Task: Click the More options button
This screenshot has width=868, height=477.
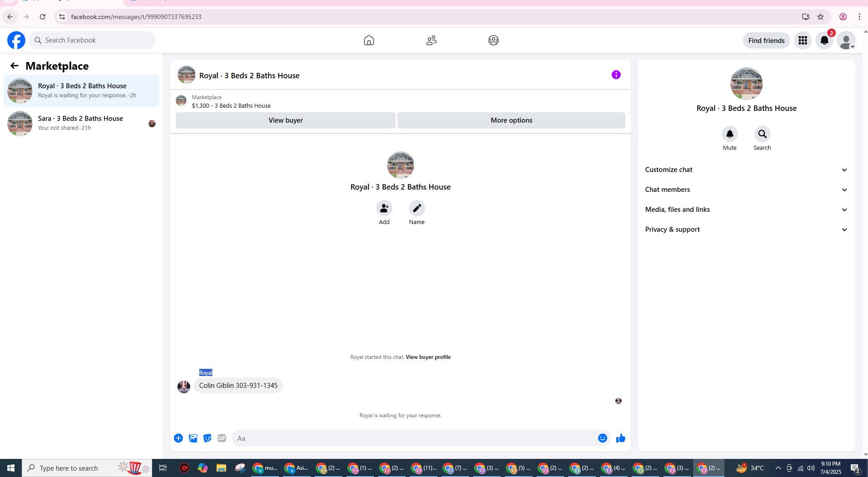Action: pos(511,120)
